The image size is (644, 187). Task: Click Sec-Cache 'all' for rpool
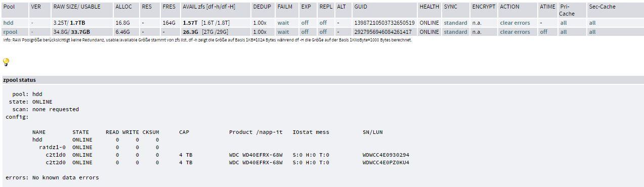[592, 32]
